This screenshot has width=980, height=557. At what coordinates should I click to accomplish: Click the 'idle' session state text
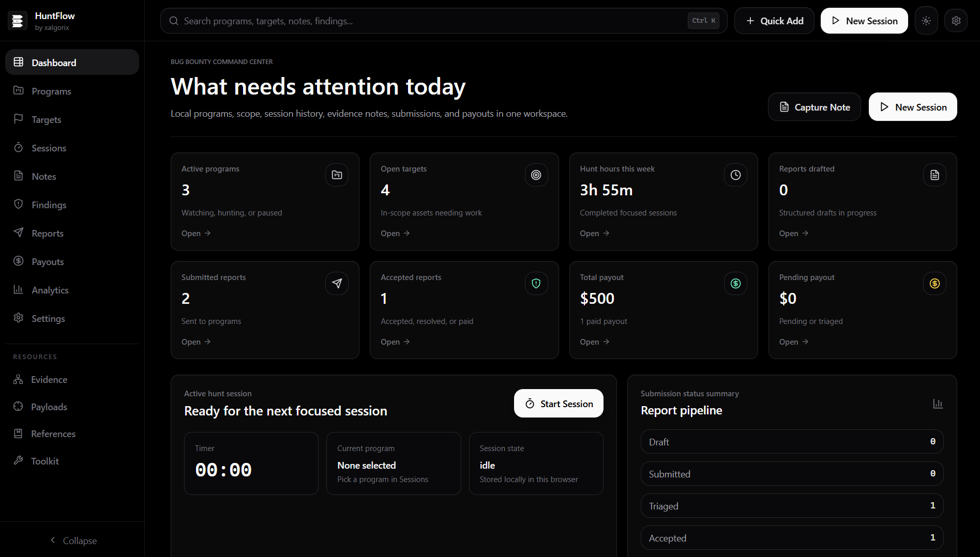(487, 466)
